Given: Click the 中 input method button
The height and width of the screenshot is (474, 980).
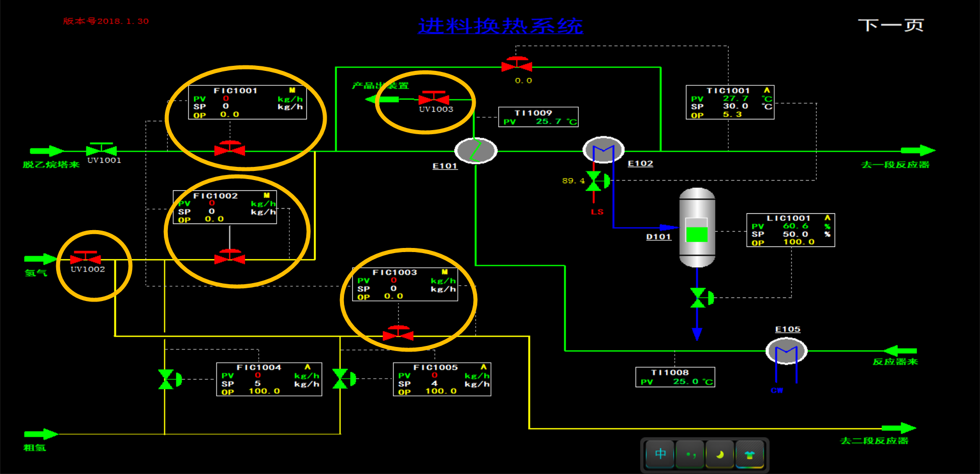Looking at the screenshot, I should [x=660, y=454].
